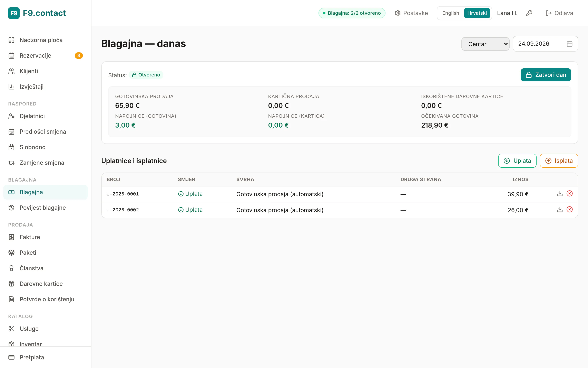588x368 pixels.
Task: Open Fakture invoices page
Action: (46, 237)
